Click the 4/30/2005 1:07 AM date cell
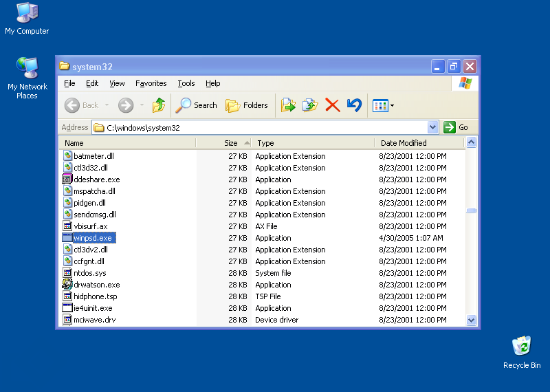 [410, 238]
